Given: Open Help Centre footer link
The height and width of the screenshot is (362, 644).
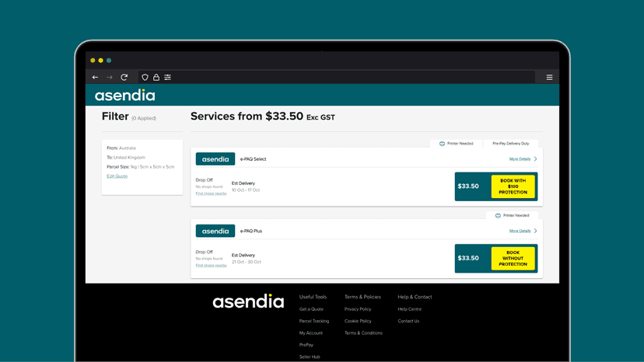Looking at the screenshot, I should click(x=409, y=309).
